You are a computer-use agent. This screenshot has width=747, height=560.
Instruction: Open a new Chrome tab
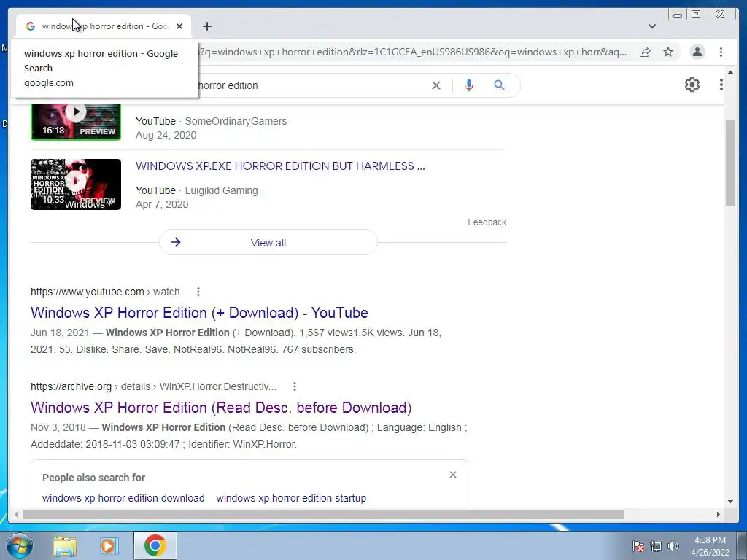(206, 26)
